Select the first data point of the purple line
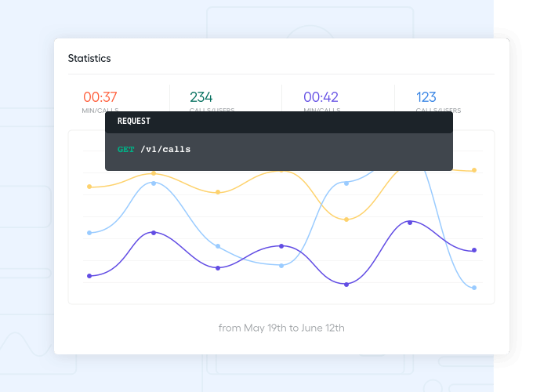This screenshot has width=533, height=392. (89, 276)
